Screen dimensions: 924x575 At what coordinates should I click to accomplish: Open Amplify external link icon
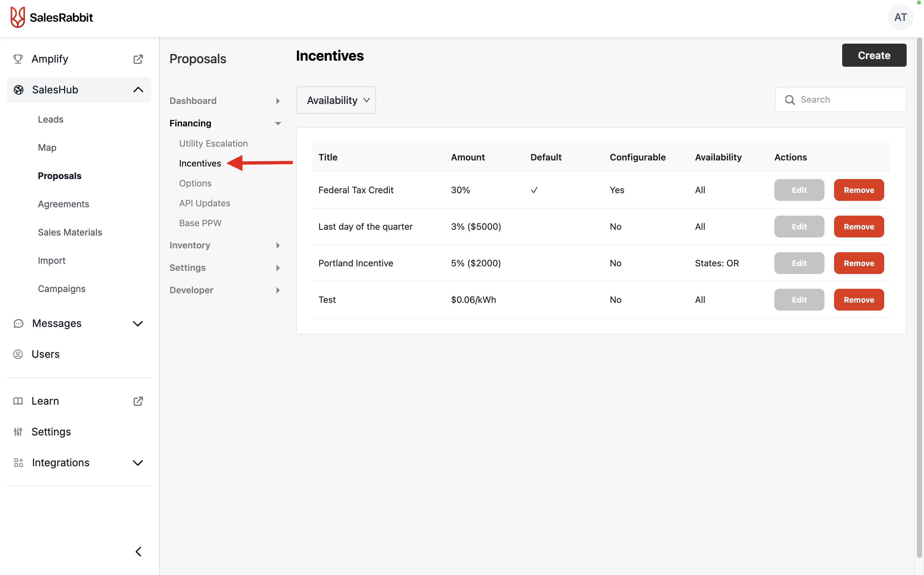click(x=138, y=59)
